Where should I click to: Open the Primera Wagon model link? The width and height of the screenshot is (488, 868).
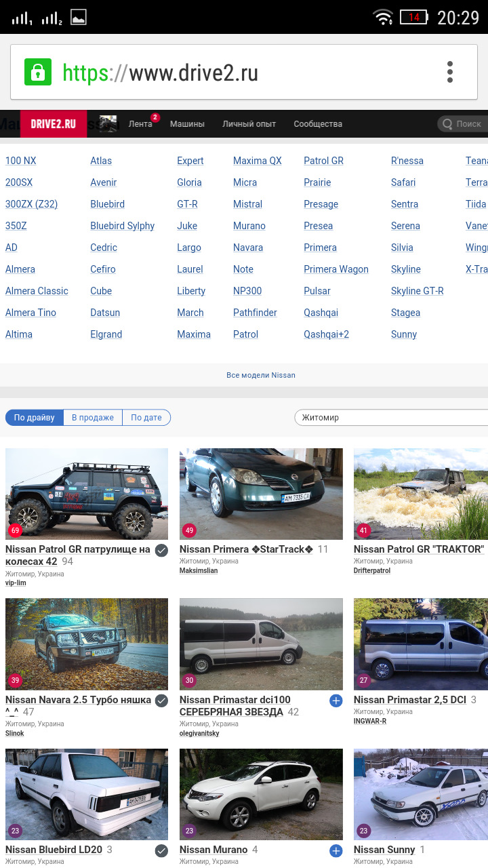tap(336, 269)
